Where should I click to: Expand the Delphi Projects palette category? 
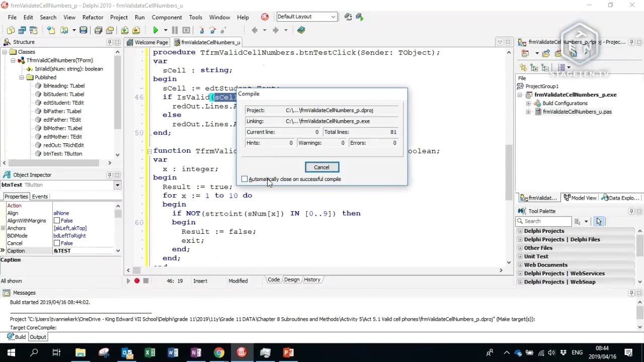520,231
